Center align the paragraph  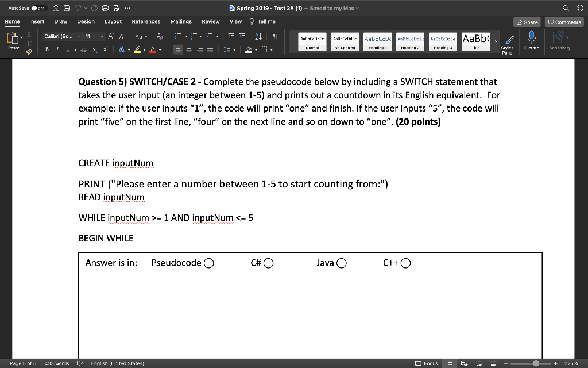pyautogui.click(x=190, y=49)
